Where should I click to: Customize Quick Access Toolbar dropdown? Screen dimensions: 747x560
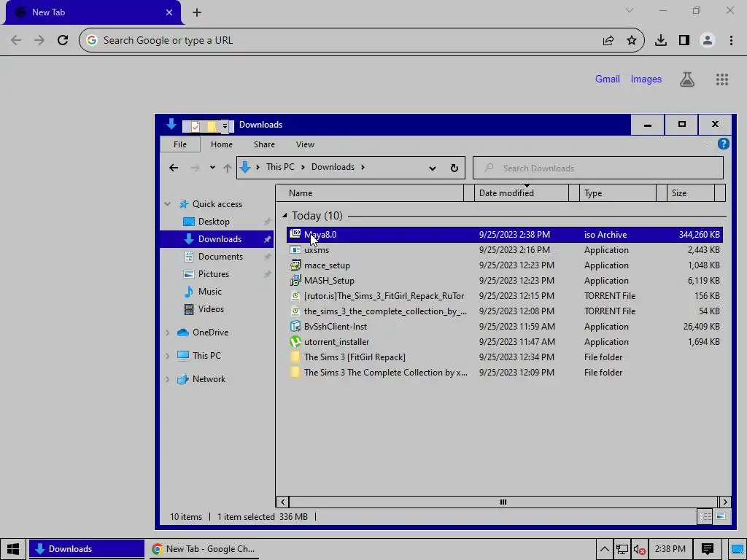click(225, 126)
